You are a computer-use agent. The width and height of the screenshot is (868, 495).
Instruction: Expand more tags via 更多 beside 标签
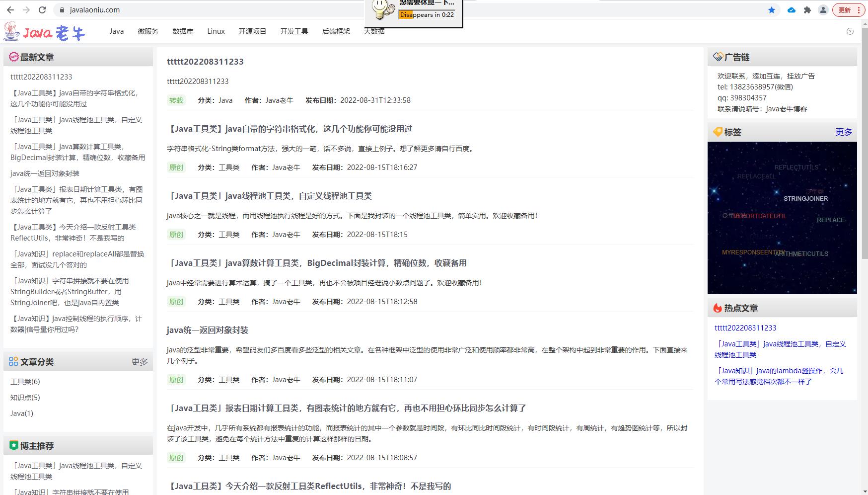point(843,132)
